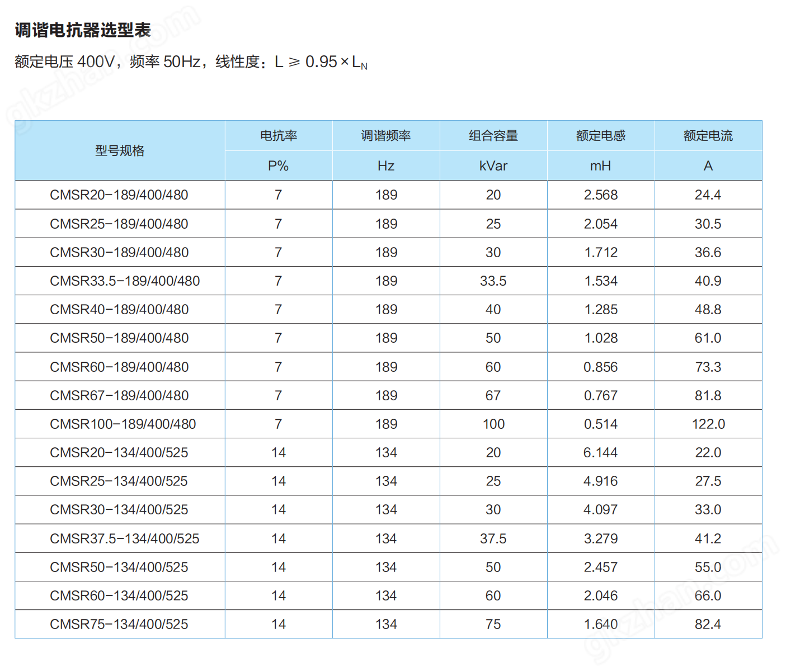The width and height of the screenshot is (786, 672).
Task: Click model CMSR100-189/400/480
Action: coord(123,424)
